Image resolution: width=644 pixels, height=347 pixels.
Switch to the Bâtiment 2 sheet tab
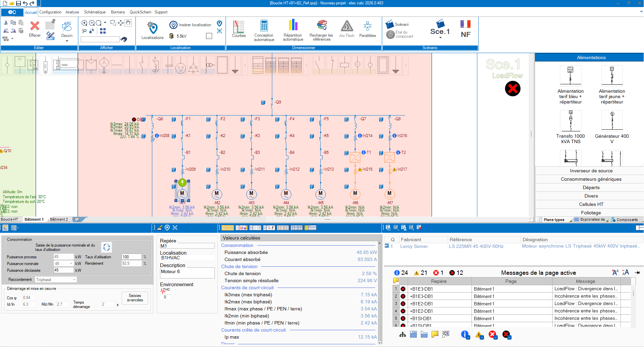(x=59, y=219)
